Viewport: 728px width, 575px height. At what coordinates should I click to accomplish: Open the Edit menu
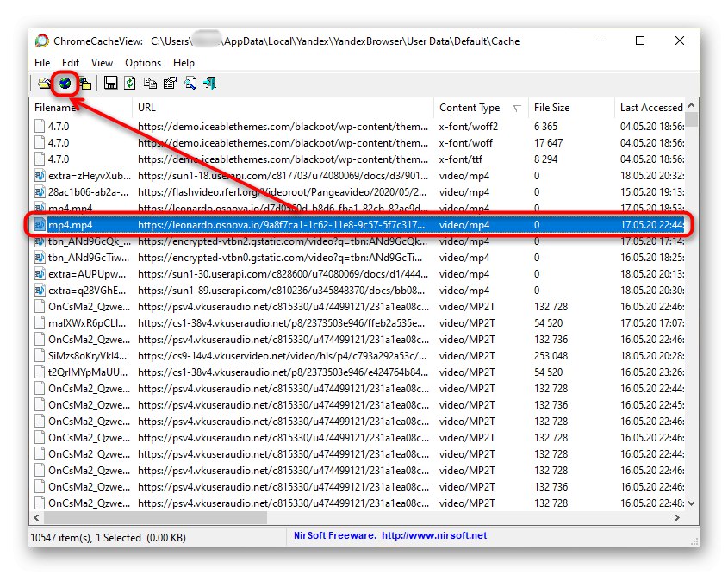(x=71, y=63)
